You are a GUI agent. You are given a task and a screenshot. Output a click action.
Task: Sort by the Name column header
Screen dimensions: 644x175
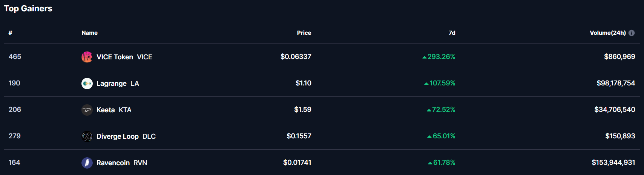90,33
